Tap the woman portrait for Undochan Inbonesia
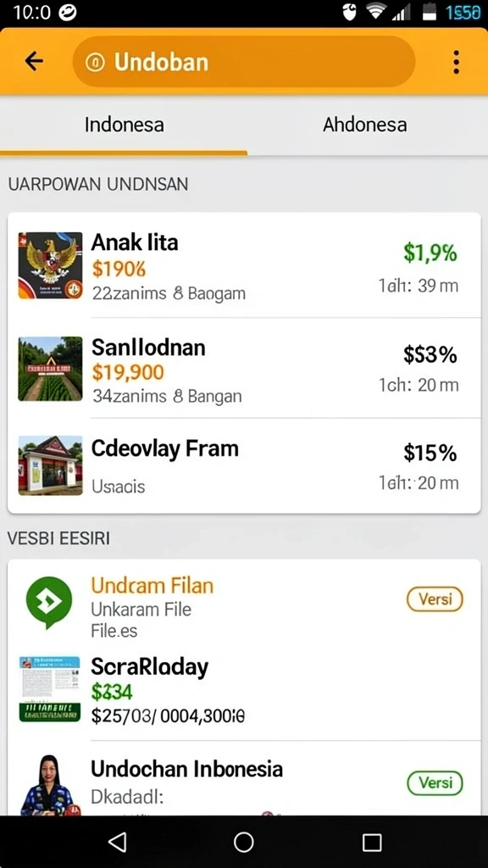 (x=47, y=785)
